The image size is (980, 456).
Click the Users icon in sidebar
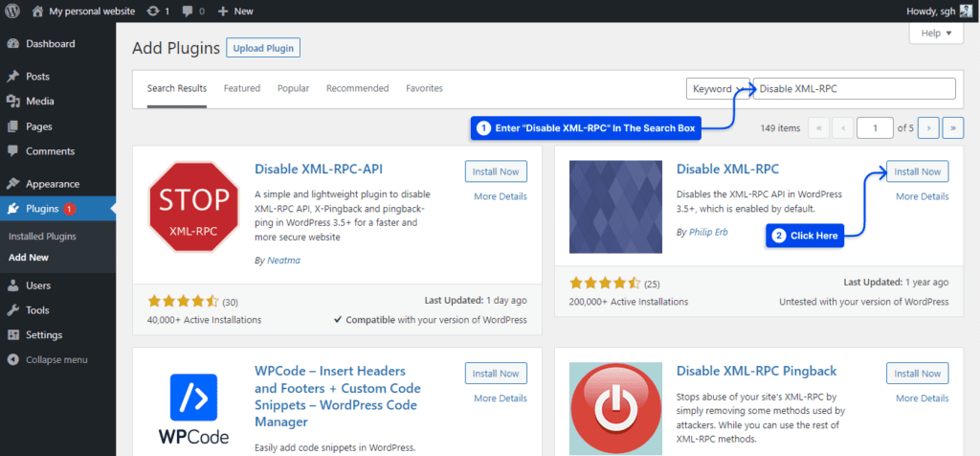coord(12,285)
